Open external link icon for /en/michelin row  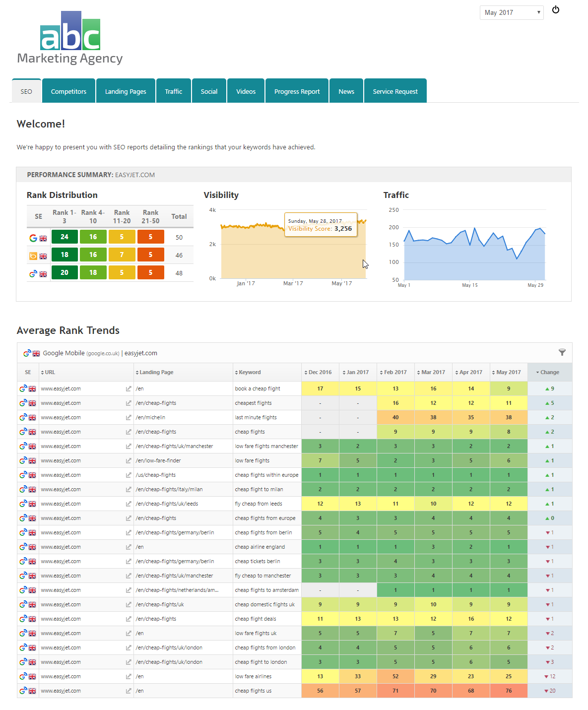pos(129,418)
